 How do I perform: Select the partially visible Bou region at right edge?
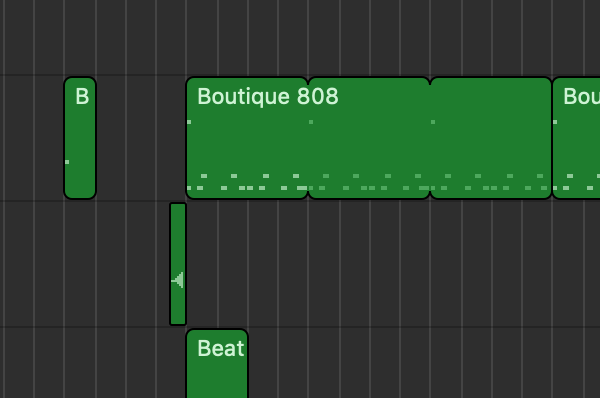tap(576, 138)
